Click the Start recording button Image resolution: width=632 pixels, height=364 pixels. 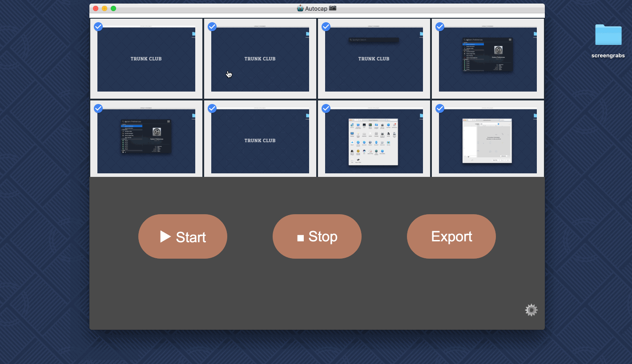click(183, 236)
